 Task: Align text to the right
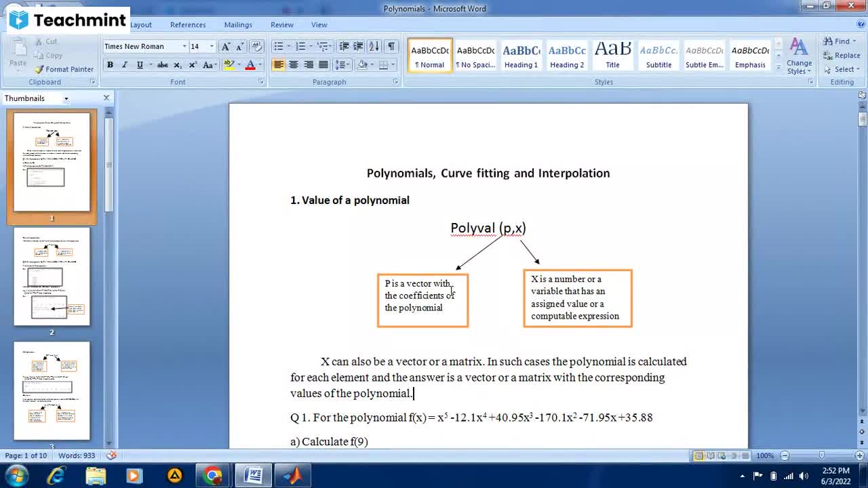click(x=309, y=65)
